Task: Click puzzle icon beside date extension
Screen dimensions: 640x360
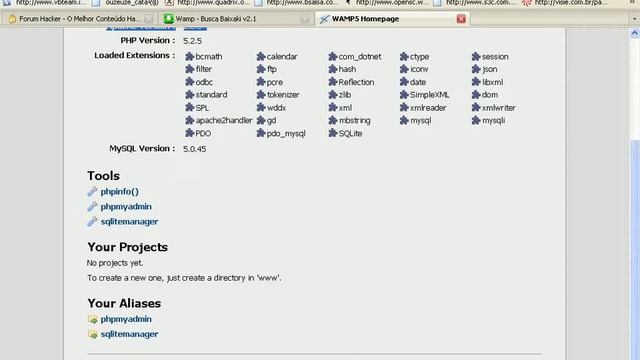Action: tap(404, 82)
